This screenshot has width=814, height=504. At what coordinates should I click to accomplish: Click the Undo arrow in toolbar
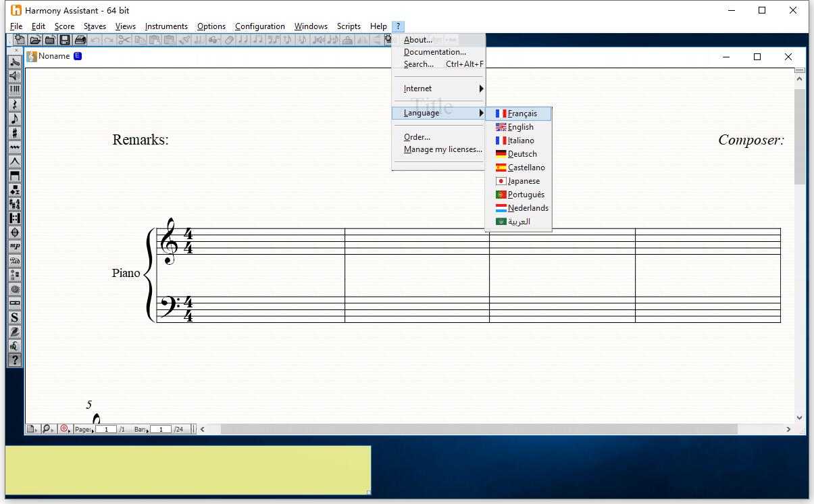click(95, 40)
